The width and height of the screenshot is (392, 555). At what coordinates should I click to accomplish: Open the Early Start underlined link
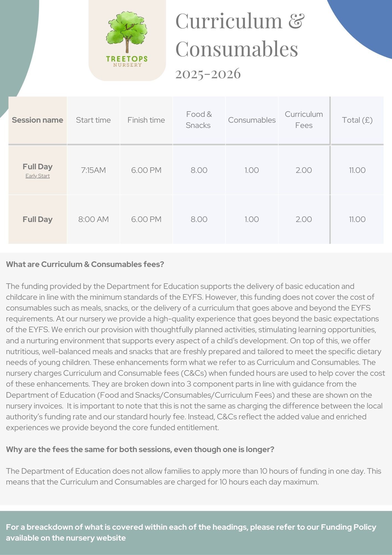[37, 176]
